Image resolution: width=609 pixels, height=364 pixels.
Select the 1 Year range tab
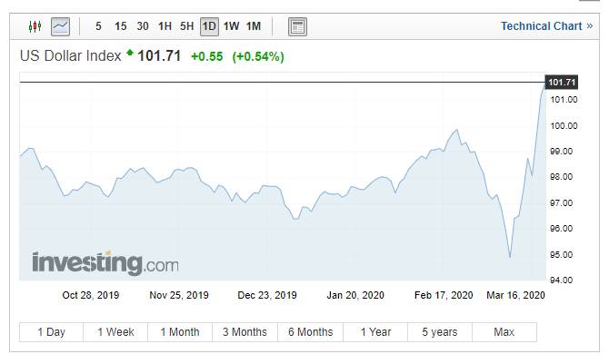375,332
